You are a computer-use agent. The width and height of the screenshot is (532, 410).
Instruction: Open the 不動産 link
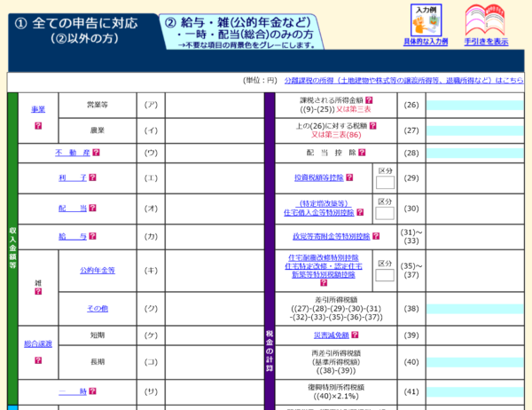point(73,153)
